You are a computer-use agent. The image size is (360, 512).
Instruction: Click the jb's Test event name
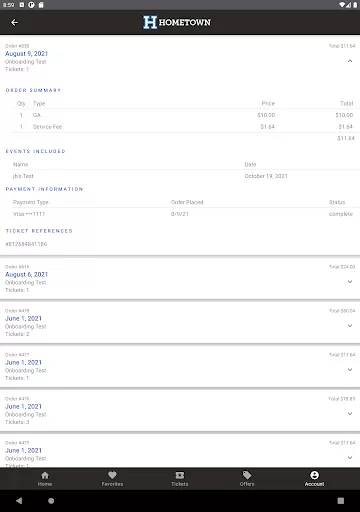pos(23,176)
